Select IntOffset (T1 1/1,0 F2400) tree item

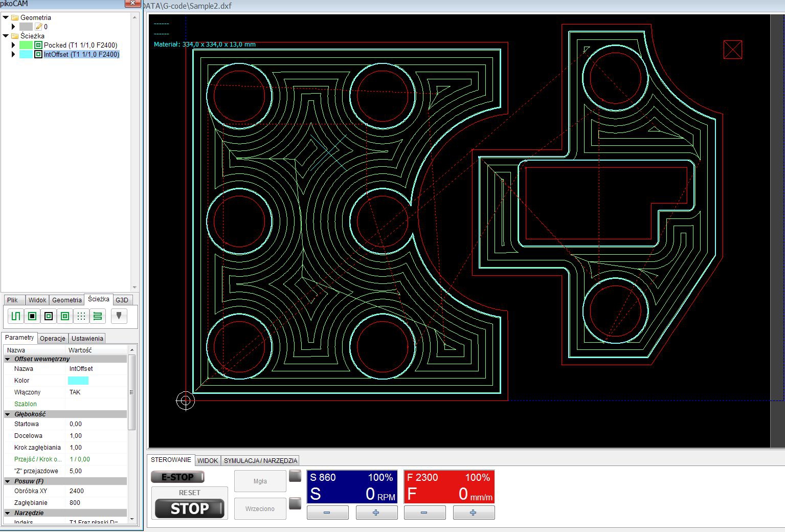pyautogui.click(x=81, y=54)
